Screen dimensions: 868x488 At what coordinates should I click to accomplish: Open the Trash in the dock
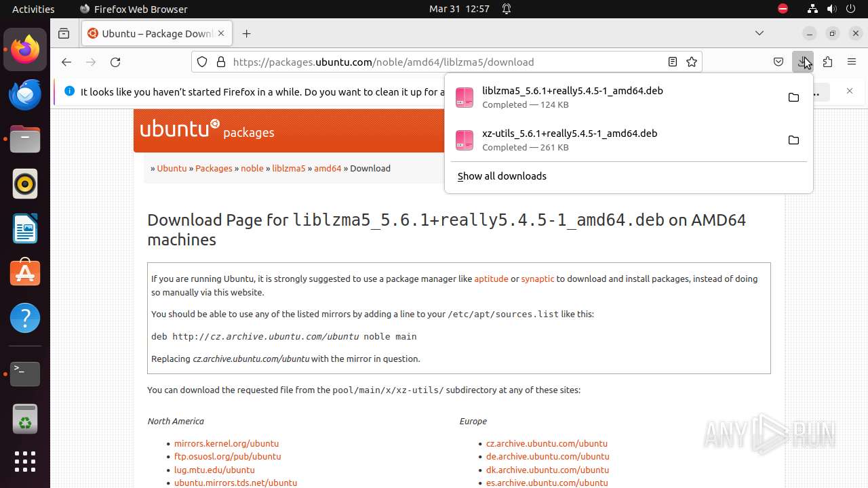(x=25, y=419)
